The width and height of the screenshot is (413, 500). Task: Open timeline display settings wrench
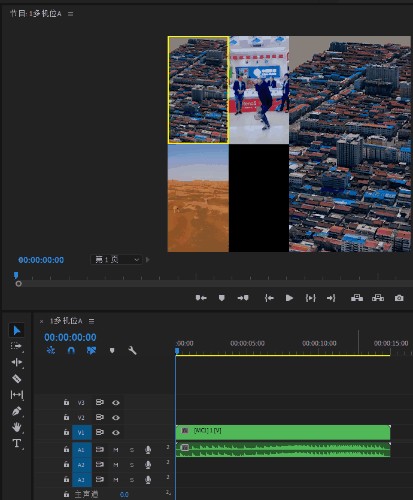click(x=132, y=350)
